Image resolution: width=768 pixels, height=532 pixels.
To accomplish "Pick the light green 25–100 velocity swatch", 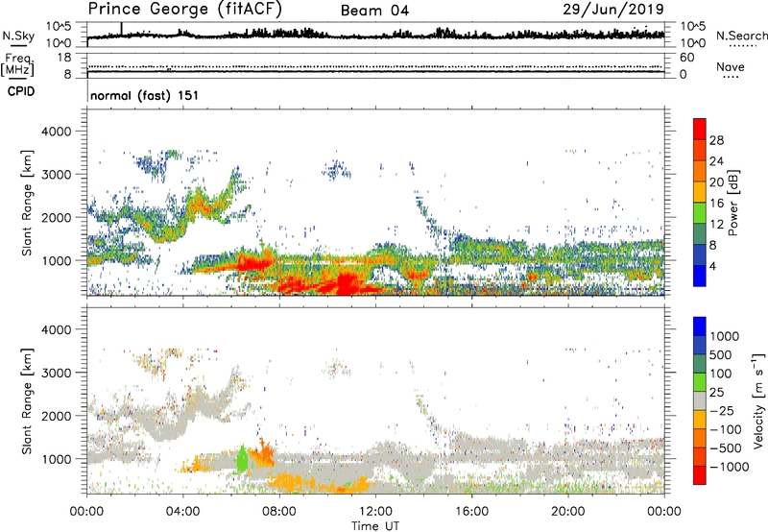I will click(700, 382).
